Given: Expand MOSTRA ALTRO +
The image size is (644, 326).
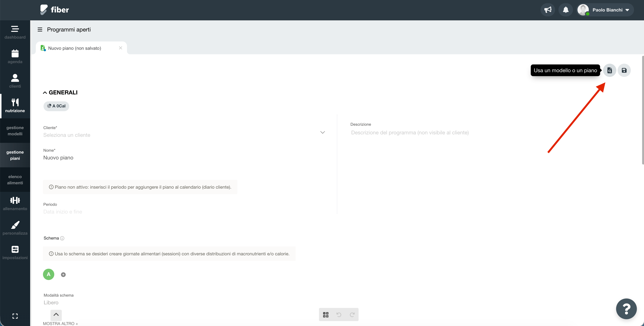Looking at the screenshot, I should coord(60,324).
